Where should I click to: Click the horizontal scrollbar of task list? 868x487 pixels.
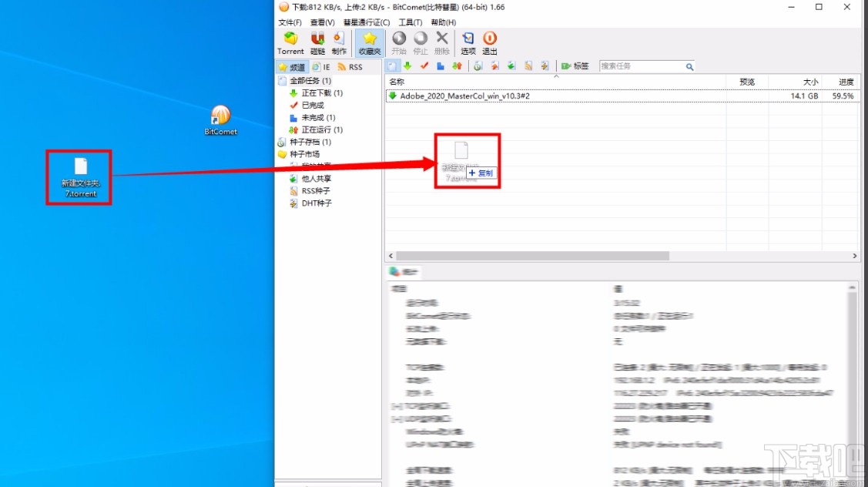click(x=532, y=256)
